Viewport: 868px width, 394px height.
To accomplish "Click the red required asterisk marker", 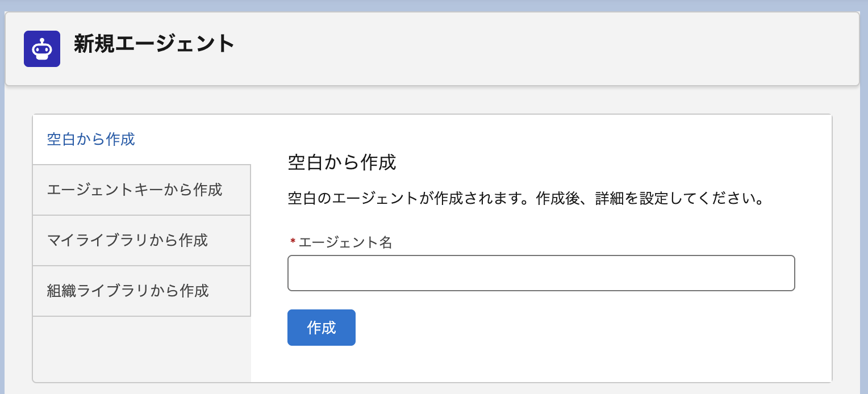I will (293, 242).
